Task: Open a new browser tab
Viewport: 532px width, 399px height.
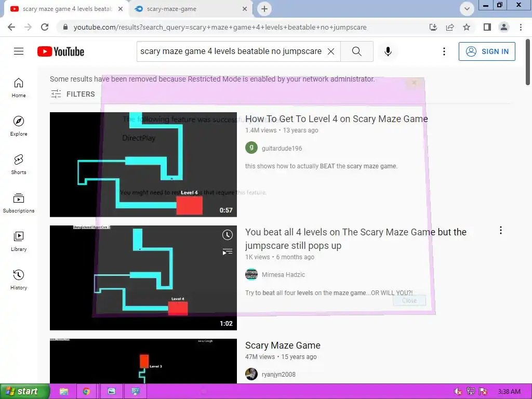Action: (264, 9)
